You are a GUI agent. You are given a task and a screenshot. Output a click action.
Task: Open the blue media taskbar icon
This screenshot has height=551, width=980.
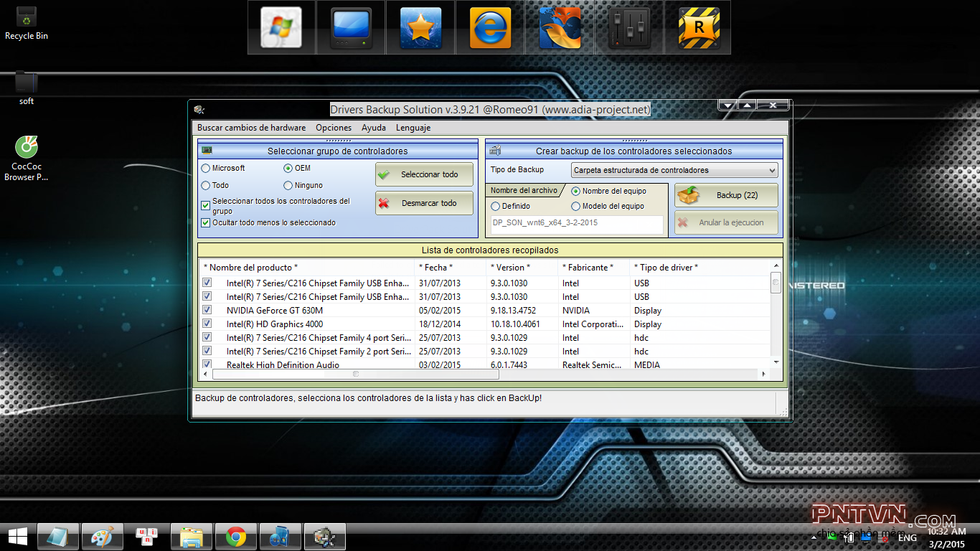click(280, 537)
